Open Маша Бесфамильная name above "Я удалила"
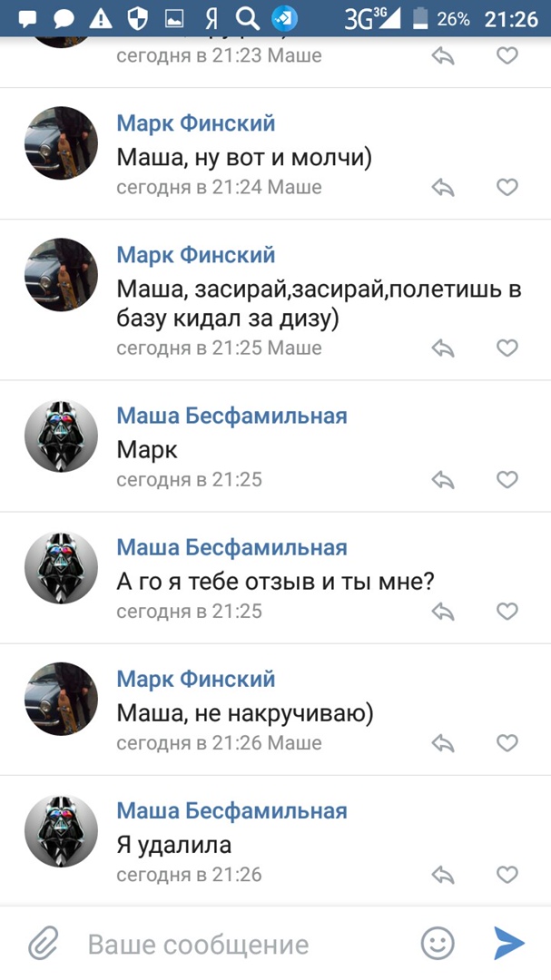Image resolution: width=551 pixels, height=980 pixels. click(231, 811)
